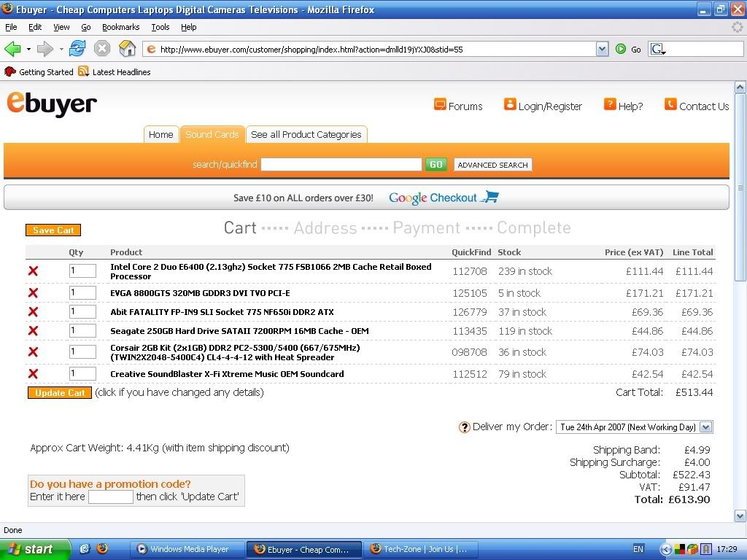The height and width of the screenshot is (560, 747).
Task: Click the browser back arrow icon
Action: (12, 49)
